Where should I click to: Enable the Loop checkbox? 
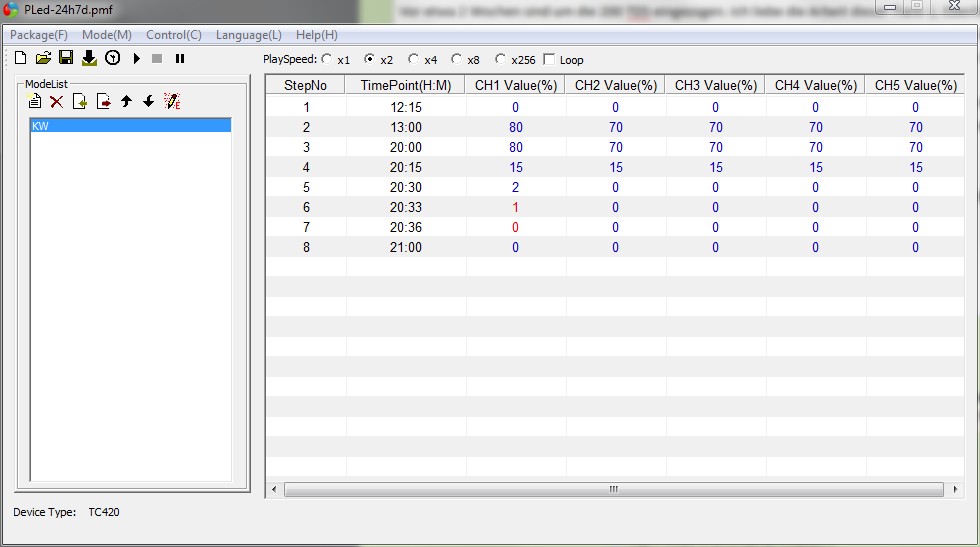tap(548, 60)
